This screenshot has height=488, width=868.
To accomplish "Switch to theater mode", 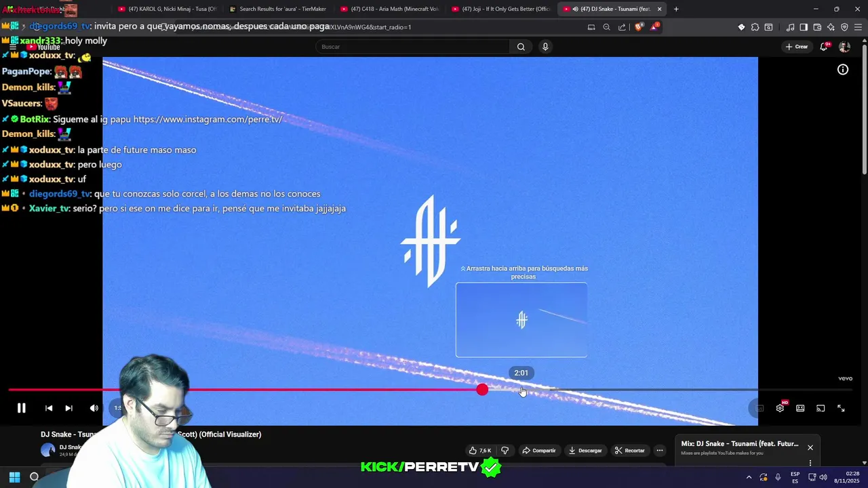I will coord(800,408).
